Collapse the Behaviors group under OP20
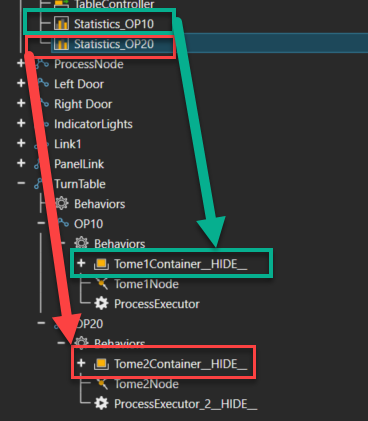Viewport: 368px width, 421px height. pyautogui.click(x=61, y=342)
